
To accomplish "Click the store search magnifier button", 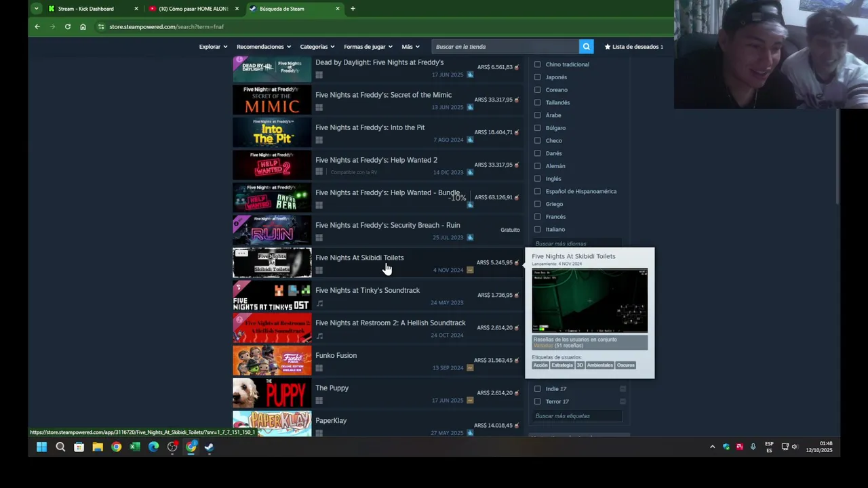I will pos(587,46).
